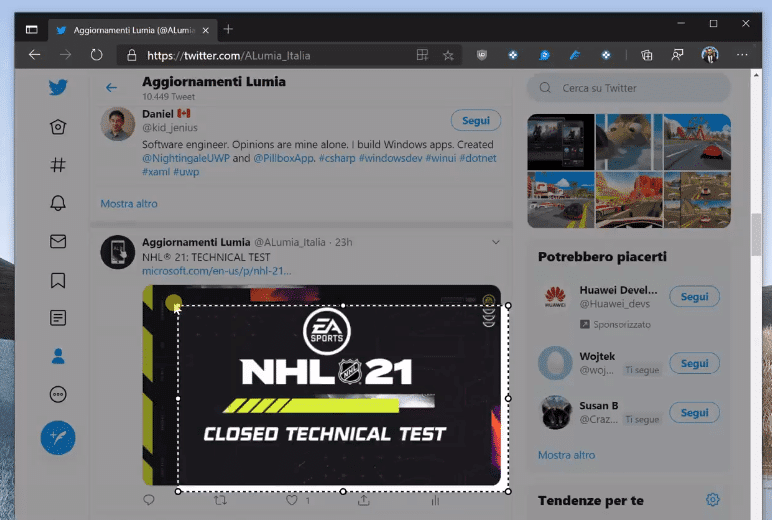Follow Daniel with Segui button
The height and width of the screenshot is (520, 772).
(476, 121)
